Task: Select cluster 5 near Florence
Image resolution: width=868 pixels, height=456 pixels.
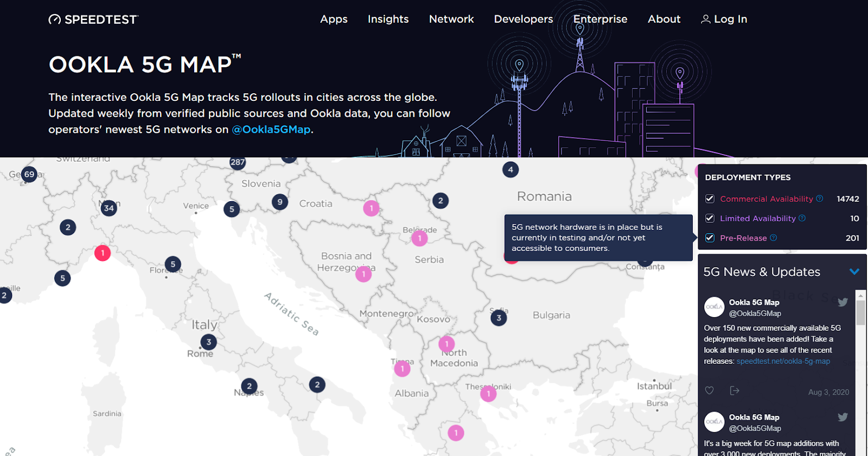Action: click(x=173, y=264)
